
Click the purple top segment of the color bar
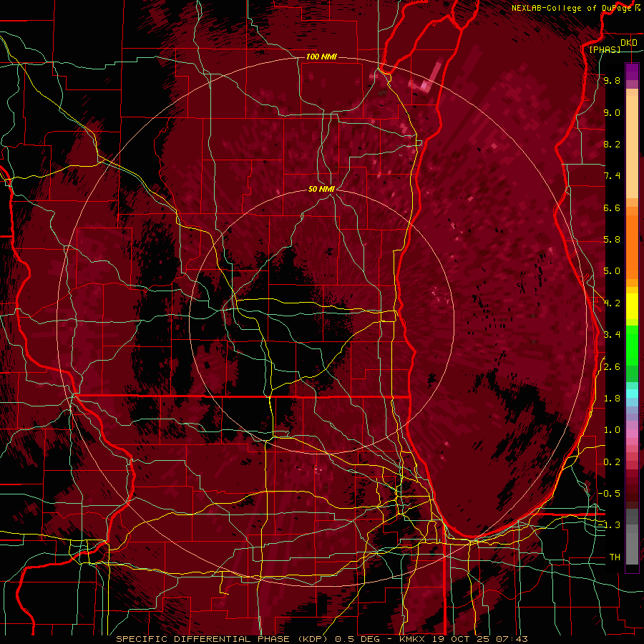(x=632, y=72)
